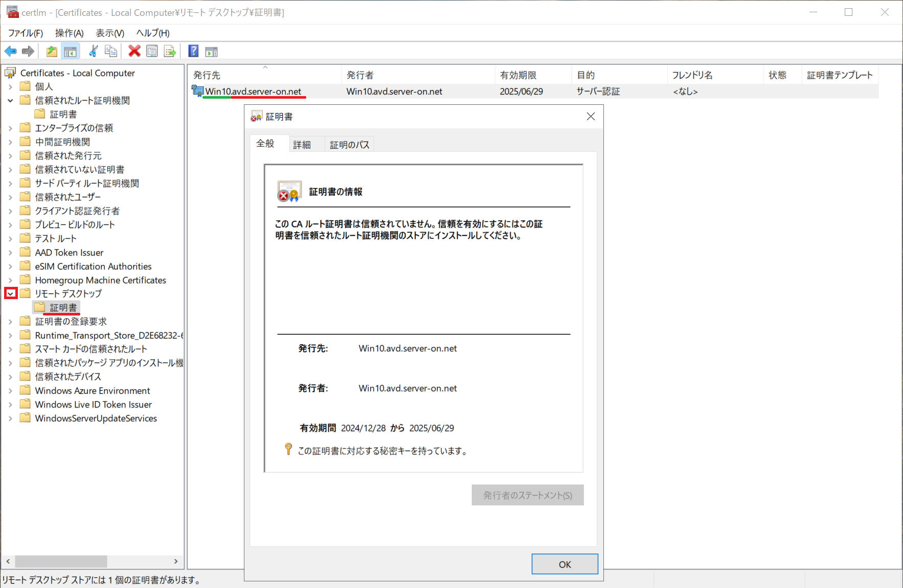Select 証明書 under リモート デスクトップ
903x588 pixels.
point(63,307)
